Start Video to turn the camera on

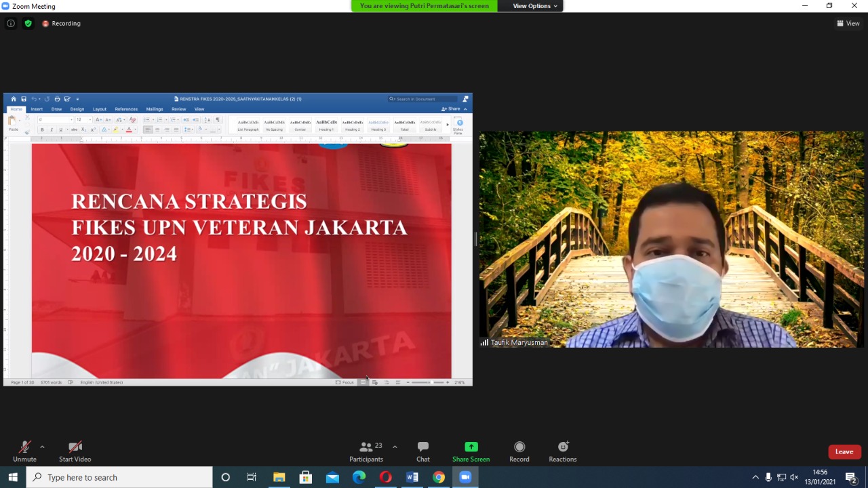point(75,451)
